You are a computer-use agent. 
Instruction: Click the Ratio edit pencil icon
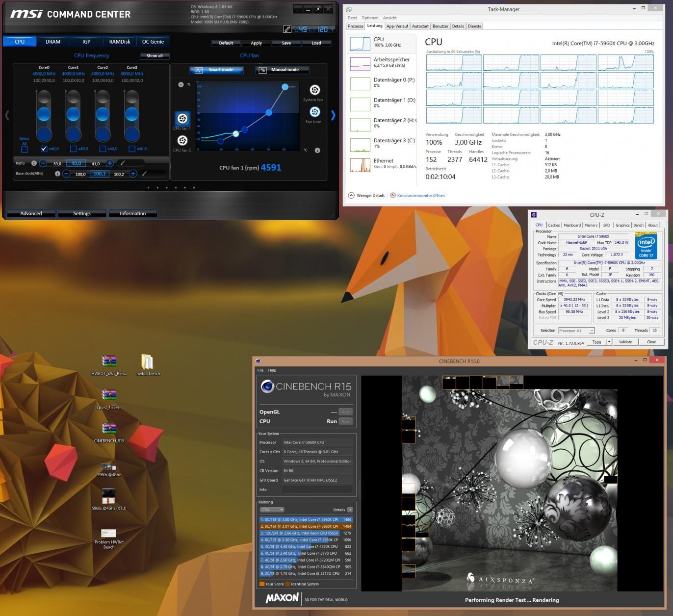pyautogui.click(x=123, y=163)
